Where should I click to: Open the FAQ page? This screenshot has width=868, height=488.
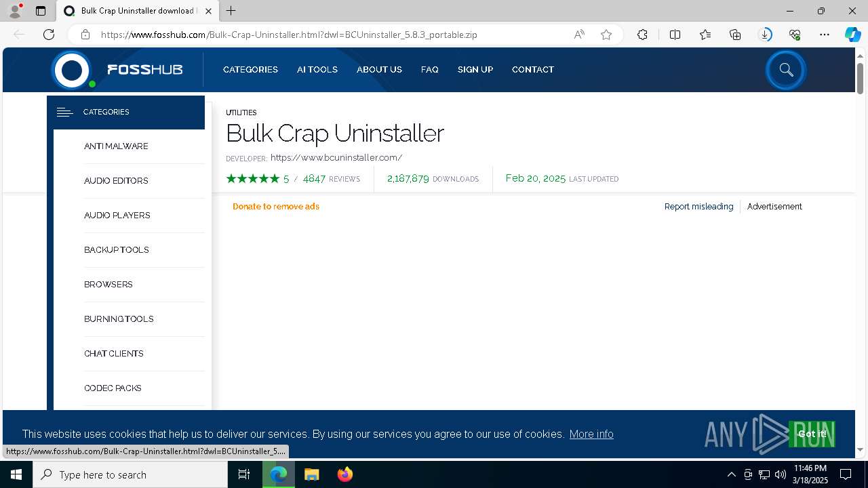pos(429,70)
